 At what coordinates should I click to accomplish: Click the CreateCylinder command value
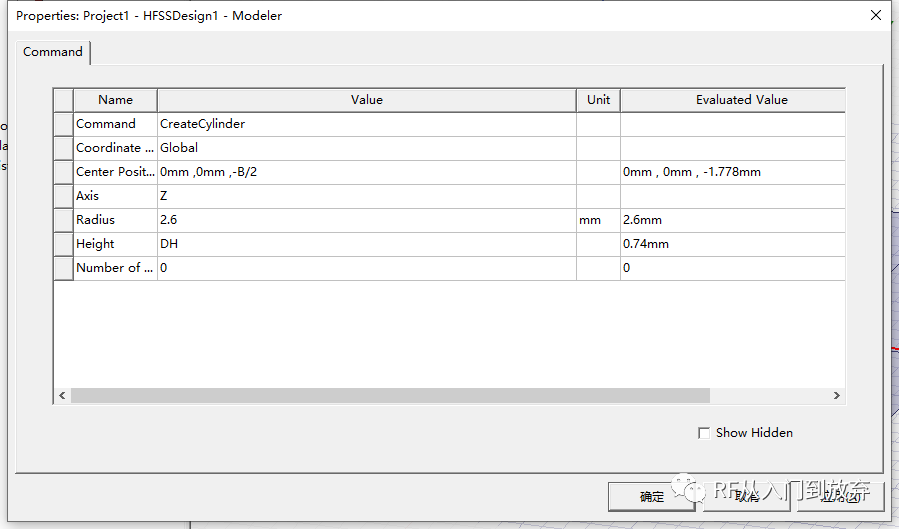pos(367,124)
